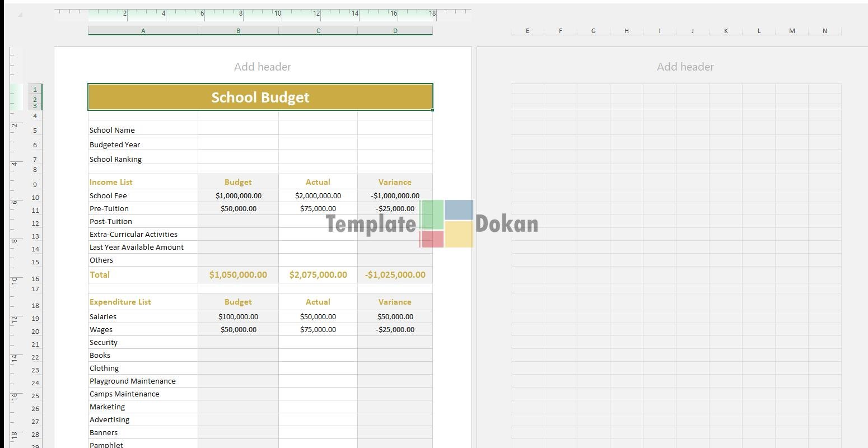Viewport: 868px width, 448px height.
Task: Select column B header
Action: (238, 31)
